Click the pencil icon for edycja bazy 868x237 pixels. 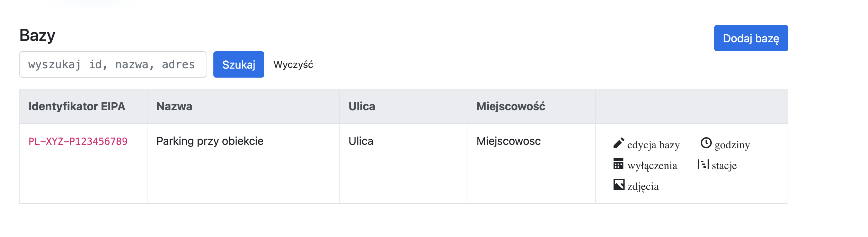619,143
